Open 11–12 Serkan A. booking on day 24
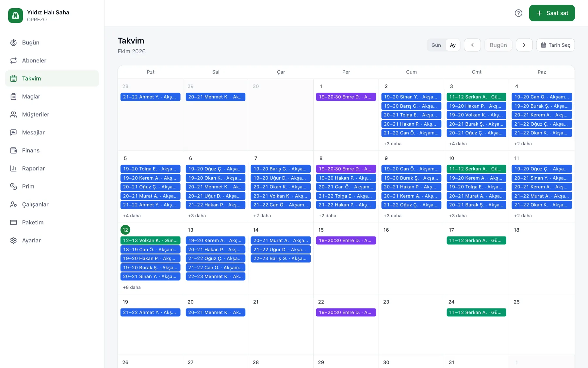The image size is (588, 368). tap(476, 312)
